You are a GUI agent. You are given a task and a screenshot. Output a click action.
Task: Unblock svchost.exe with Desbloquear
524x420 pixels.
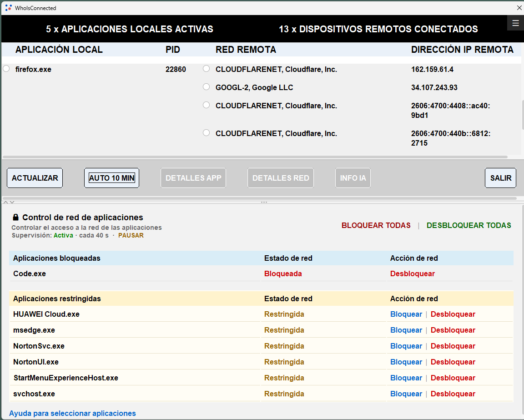453,394
